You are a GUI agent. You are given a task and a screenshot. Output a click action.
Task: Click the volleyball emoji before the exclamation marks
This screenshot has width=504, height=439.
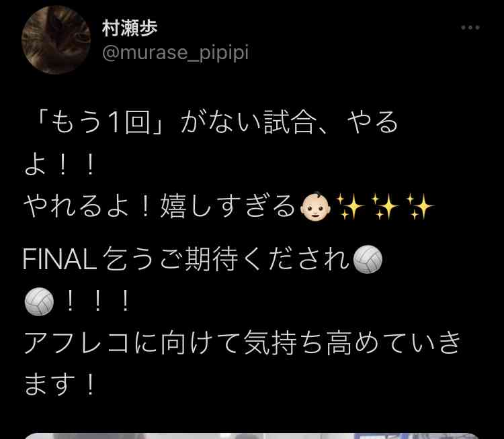point(39,301)
